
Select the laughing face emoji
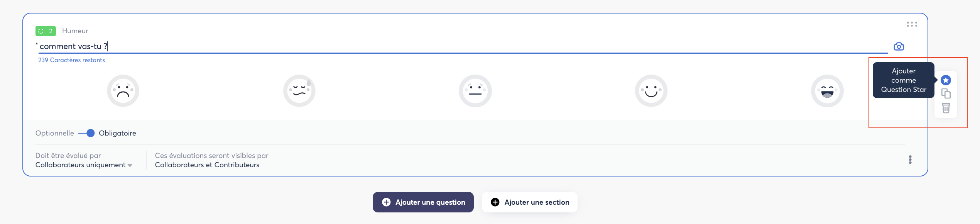827,91
